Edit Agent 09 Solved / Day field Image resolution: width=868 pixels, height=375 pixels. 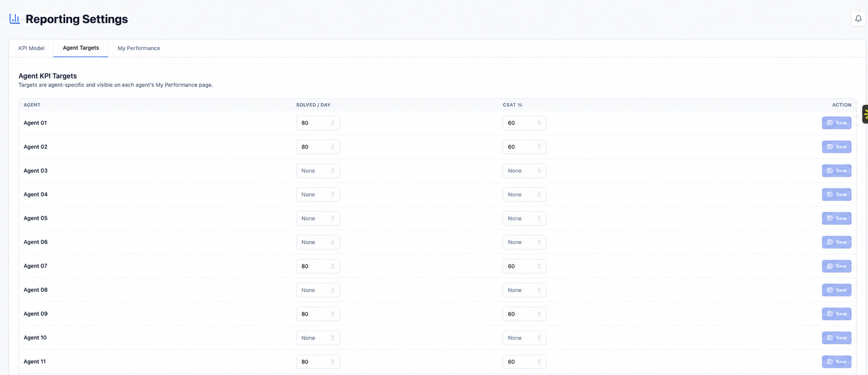(318, 314)
